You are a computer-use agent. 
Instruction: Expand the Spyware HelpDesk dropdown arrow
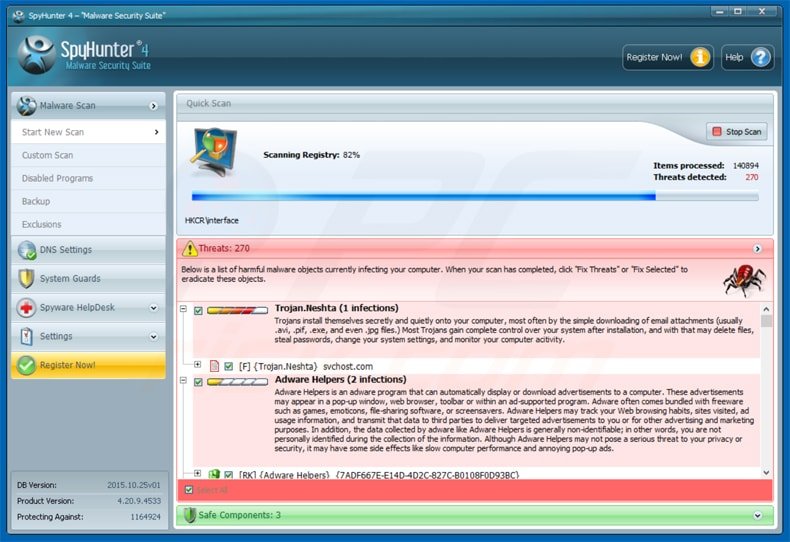click(x=154, y=308)
